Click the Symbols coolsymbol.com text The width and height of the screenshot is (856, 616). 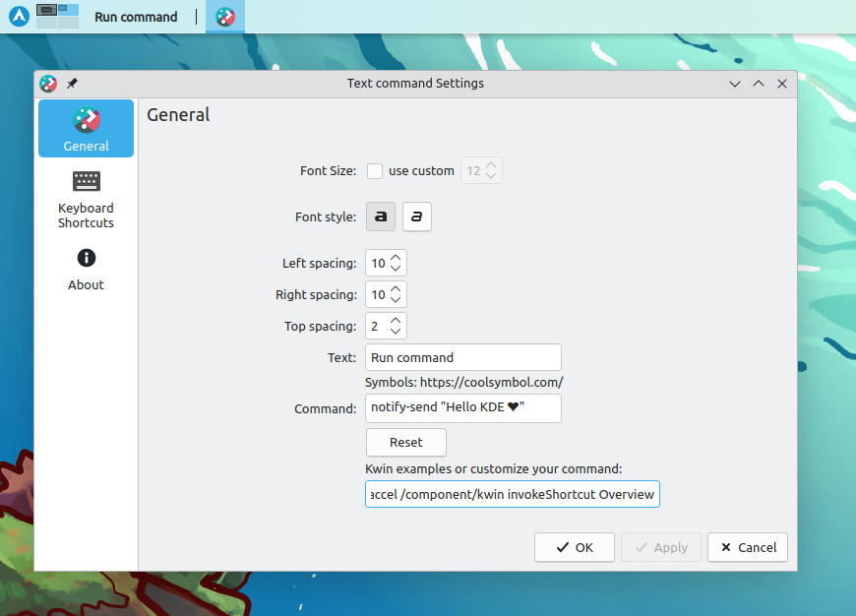tap(464, 382)
